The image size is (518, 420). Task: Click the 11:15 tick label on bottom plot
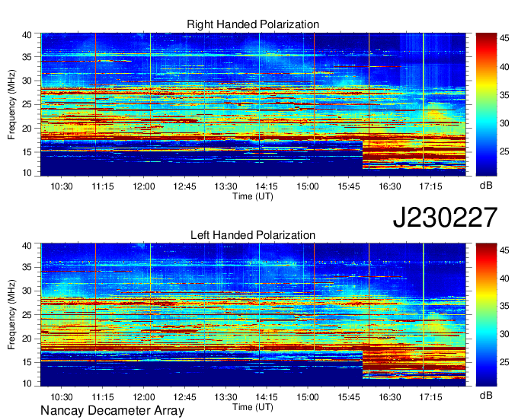click(x=103, y=397)
